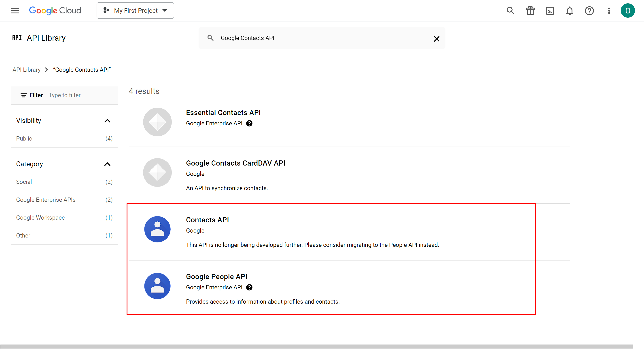Click the breadcrumb "Google Contacts API" text

pos(82,70)
